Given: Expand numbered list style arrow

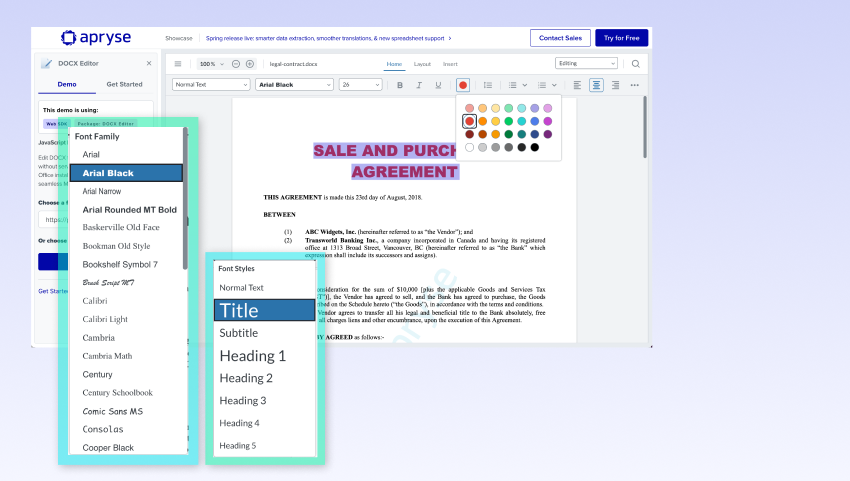Looking at the screenshot, I should [x=554, y=85].
